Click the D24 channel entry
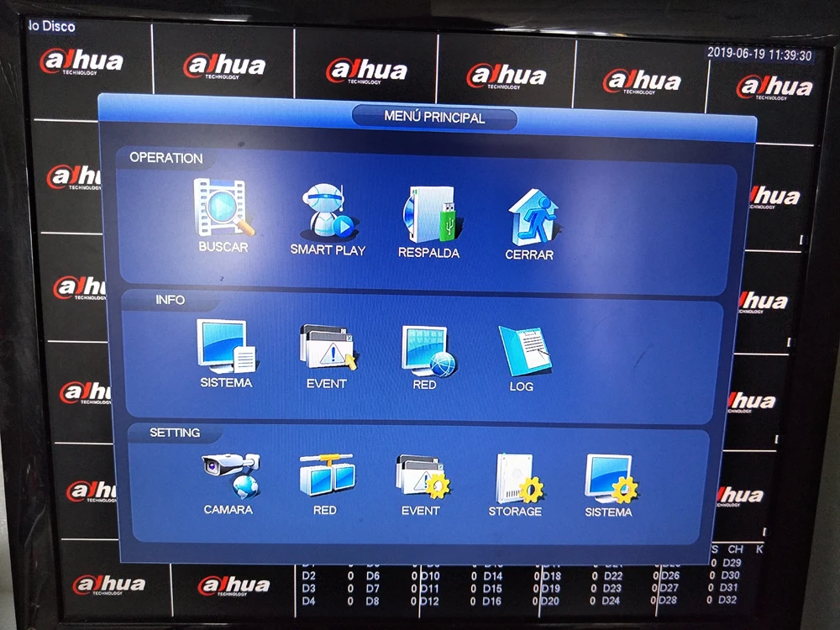Screen dimensions: 840x630 [611, 601]
